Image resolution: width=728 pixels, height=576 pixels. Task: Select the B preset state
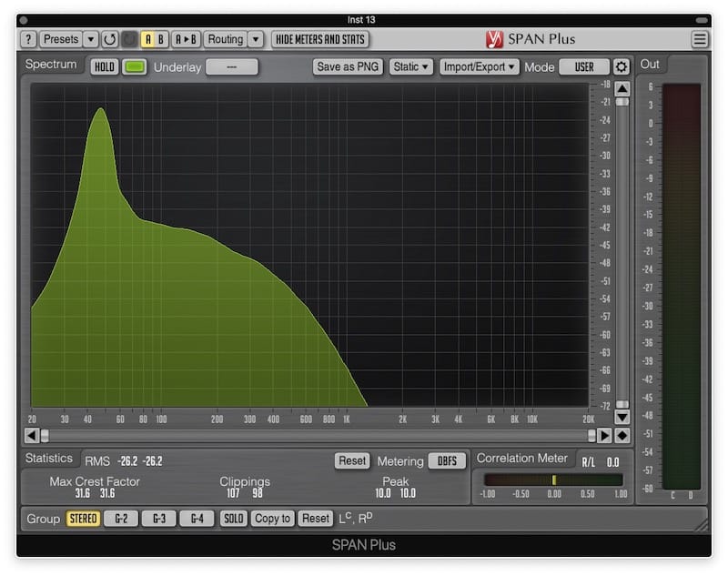pyautogui.click(x=161, y=39)
